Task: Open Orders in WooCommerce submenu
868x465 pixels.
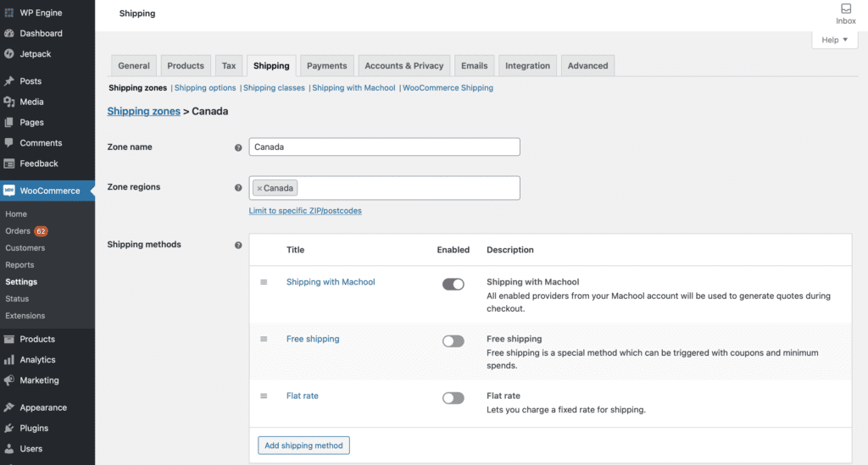Action: [x=18, y=231]
